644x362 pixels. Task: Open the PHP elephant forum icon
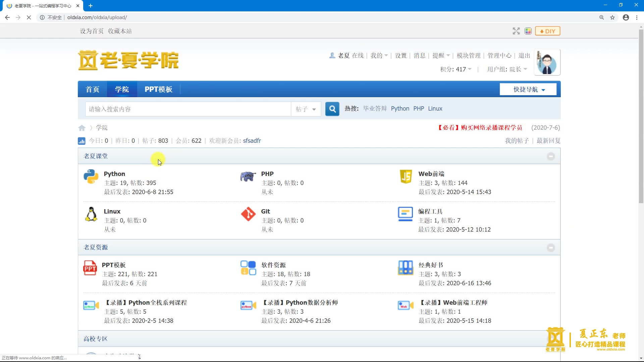248,176
